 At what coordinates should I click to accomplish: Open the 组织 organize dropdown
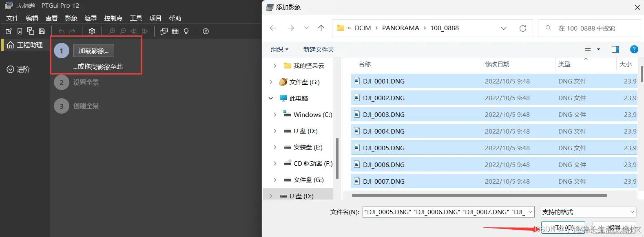(280, 49)
